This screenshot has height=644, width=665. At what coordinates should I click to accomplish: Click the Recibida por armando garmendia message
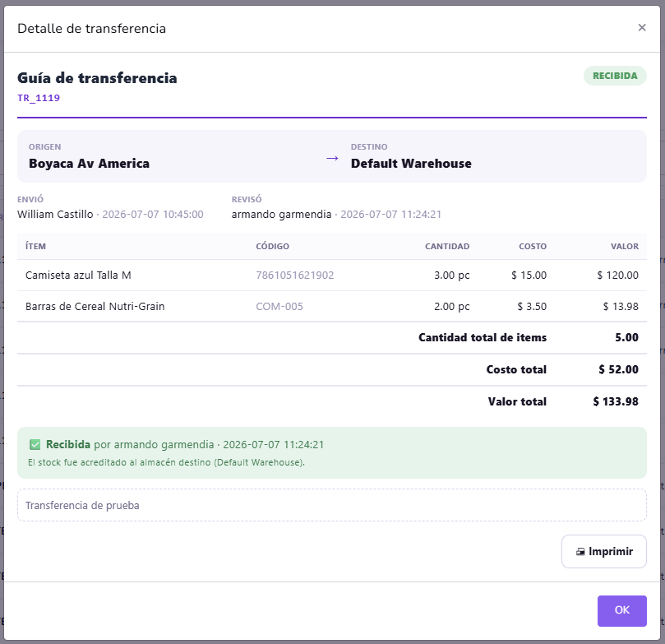[185, 445]
